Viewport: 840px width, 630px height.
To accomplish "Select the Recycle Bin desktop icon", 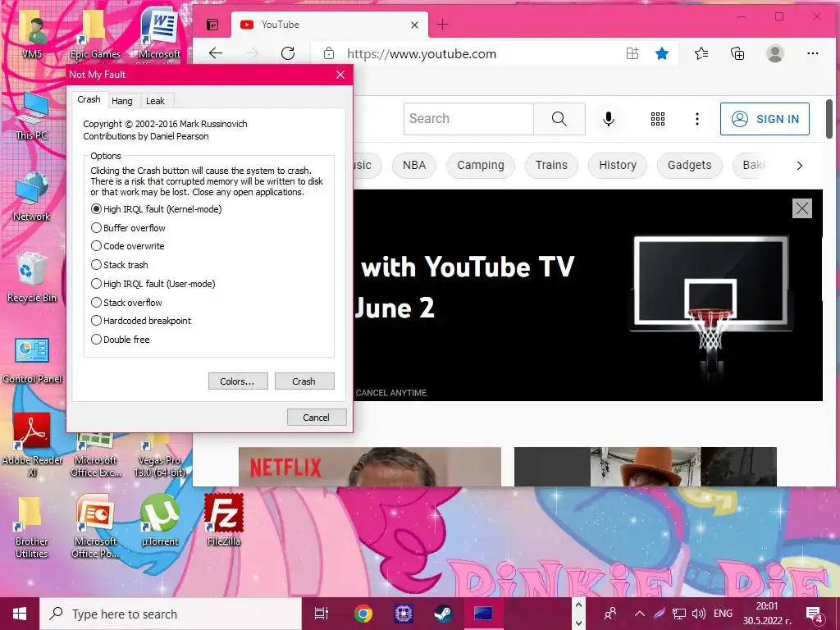I will 32,277.
